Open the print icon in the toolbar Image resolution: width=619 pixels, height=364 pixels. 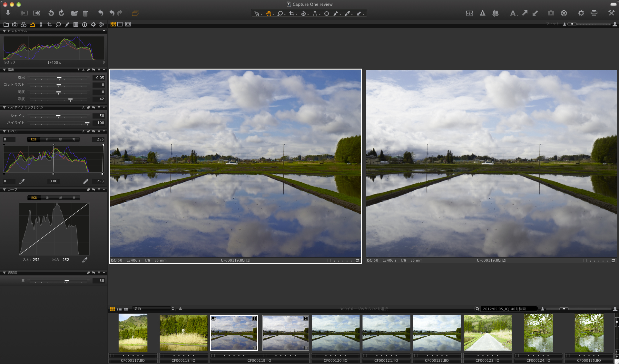tap(594, 13)
